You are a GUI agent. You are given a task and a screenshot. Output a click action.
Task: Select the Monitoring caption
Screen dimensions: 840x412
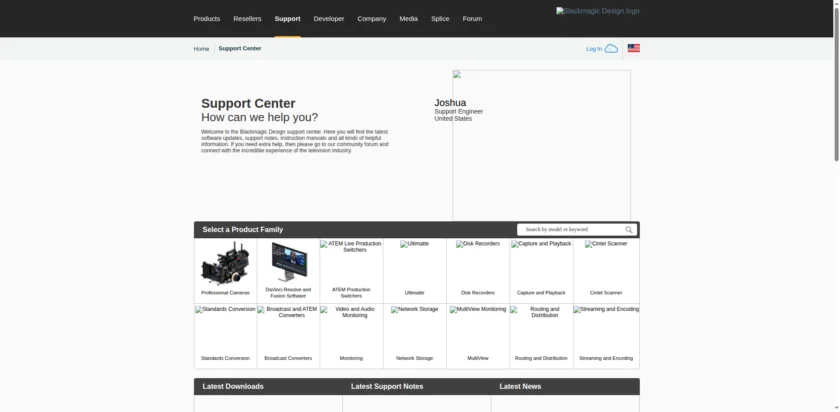351,358
